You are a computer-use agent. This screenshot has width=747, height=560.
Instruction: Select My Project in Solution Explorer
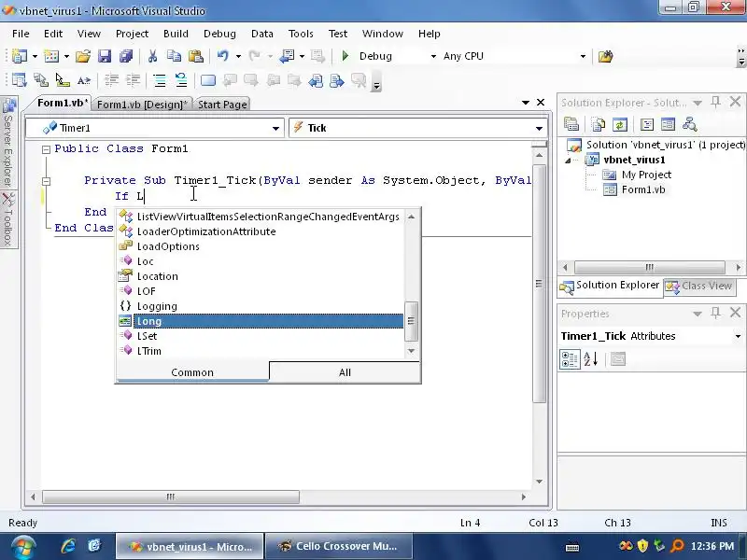[646, 175]
